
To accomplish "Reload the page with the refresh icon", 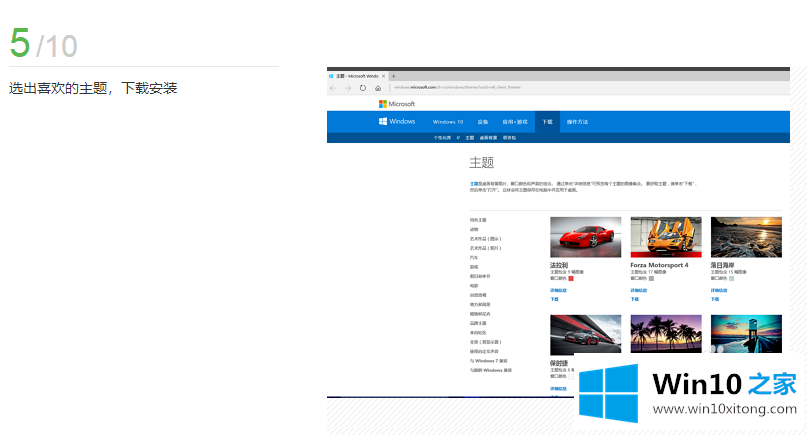I will pos(363,88).
